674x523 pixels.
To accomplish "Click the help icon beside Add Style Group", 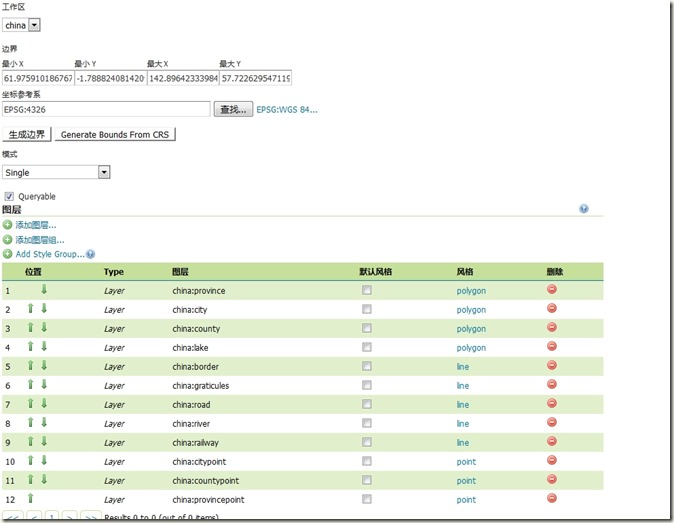I will click(x=91, y=255).
